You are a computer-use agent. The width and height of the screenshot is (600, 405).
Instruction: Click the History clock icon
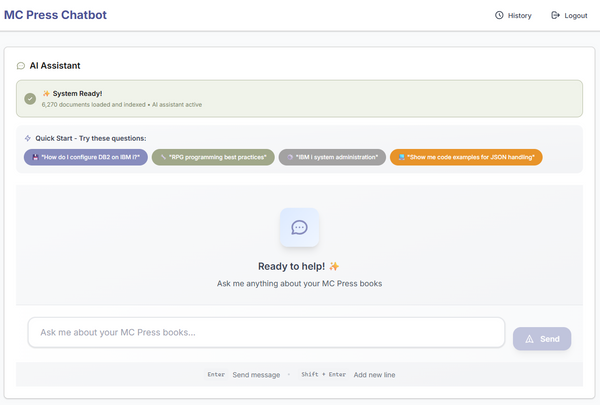coord(499,15)
